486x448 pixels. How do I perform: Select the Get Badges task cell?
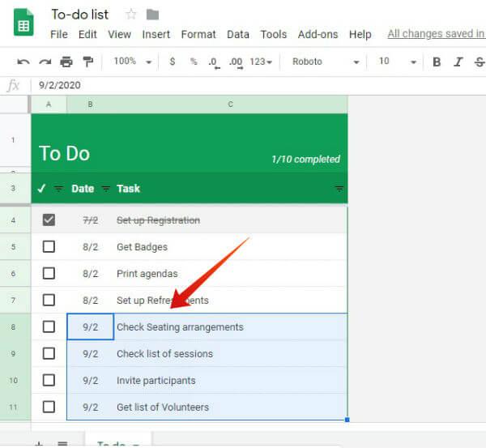coord(230,247)
